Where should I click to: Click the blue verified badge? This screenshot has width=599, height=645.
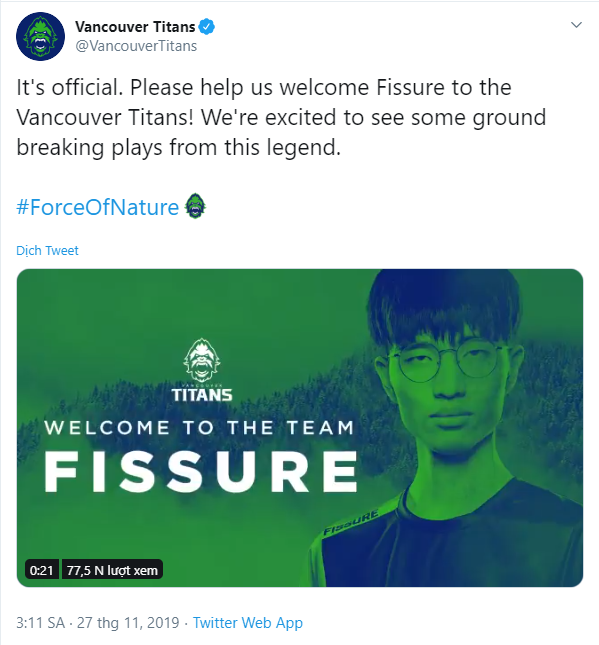[x=207, y=27]
